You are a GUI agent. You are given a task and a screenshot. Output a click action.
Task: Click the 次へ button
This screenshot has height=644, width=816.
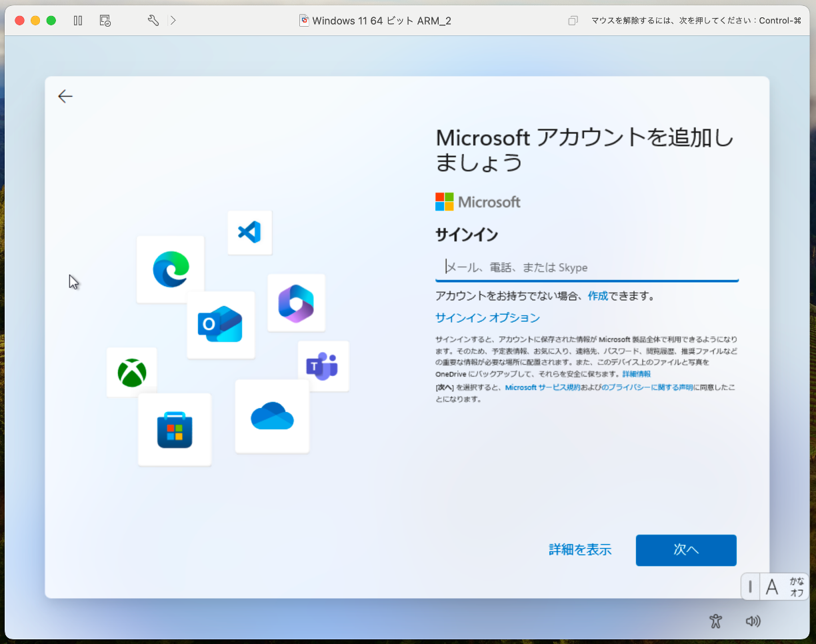[686, 550]
